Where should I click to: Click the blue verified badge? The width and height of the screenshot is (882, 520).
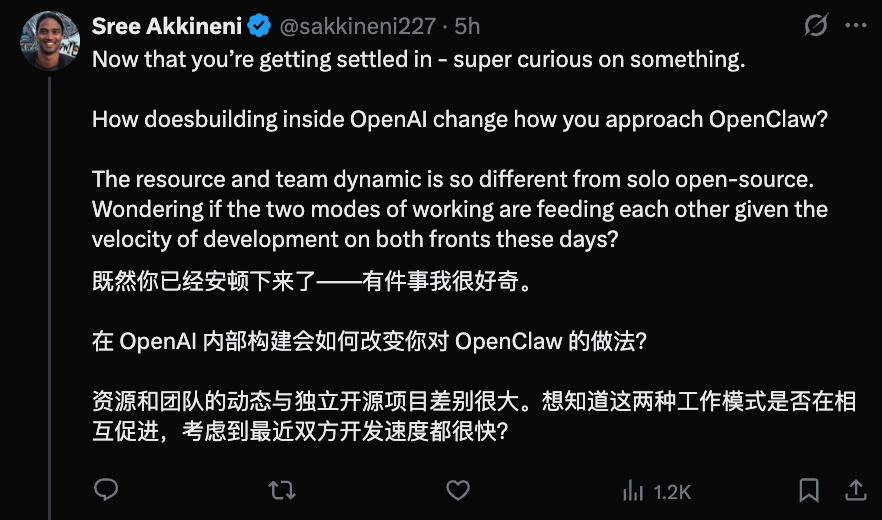click(x=259, y=26)
